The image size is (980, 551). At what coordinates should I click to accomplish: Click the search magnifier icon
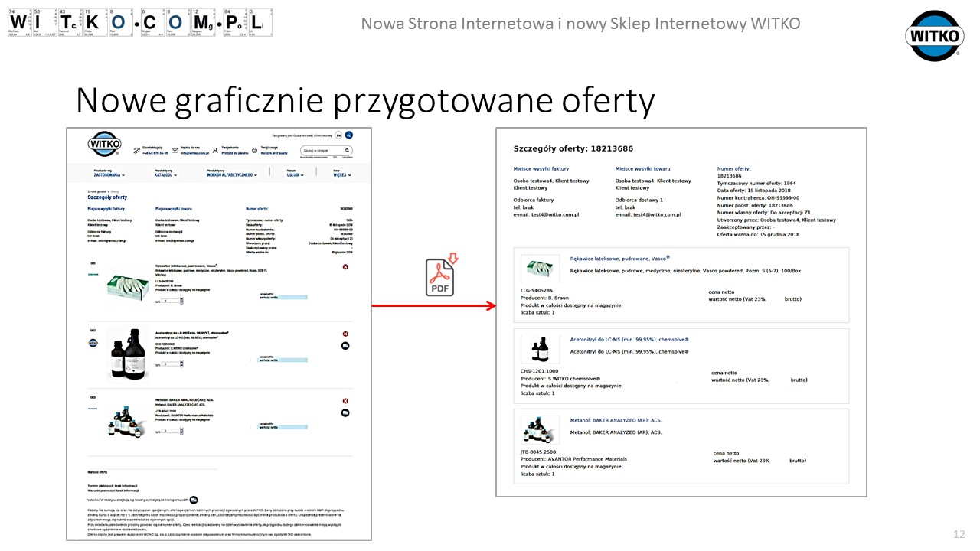coord(347,150)
